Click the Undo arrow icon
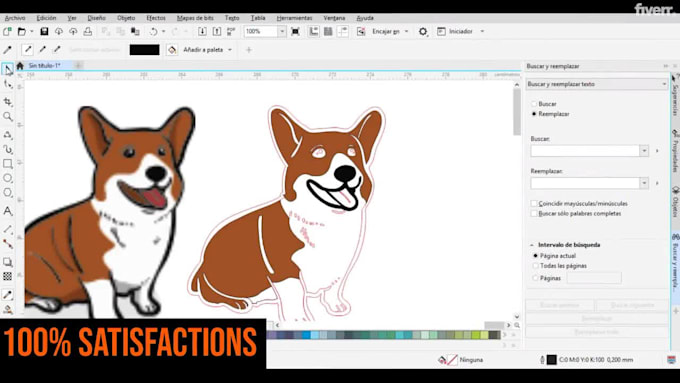Image resolution: width=680 pixels, height=383 pixels. pos(154,31)
